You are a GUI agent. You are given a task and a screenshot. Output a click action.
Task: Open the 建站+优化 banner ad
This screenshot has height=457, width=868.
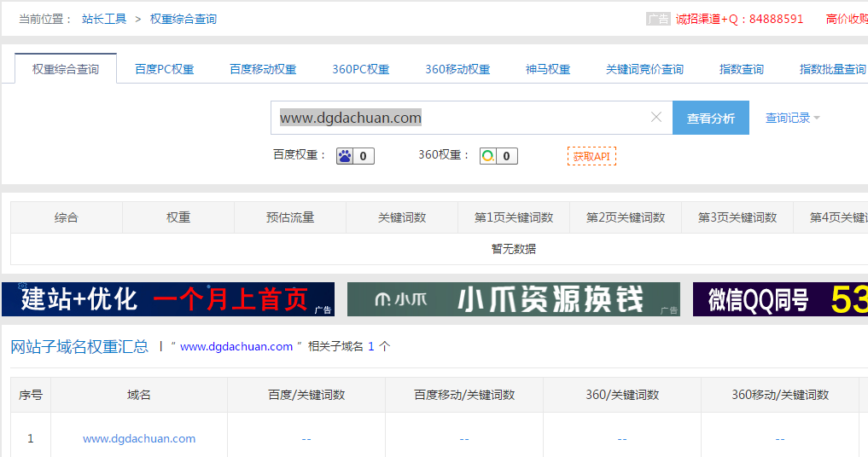coord(168,299)
